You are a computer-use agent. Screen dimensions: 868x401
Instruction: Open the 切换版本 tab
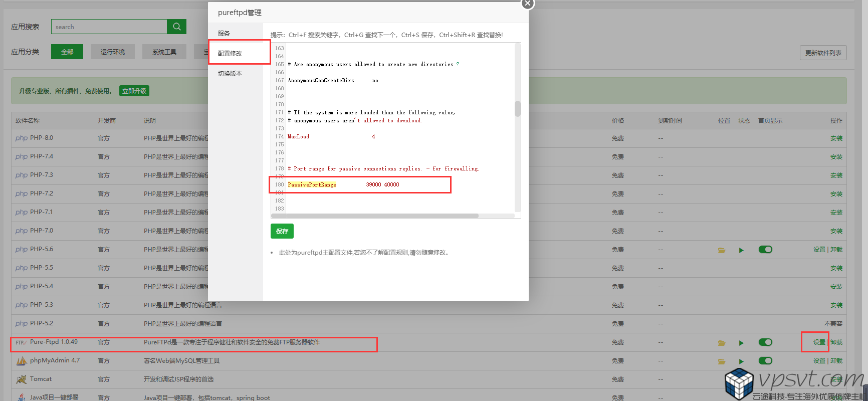point(230,74)
